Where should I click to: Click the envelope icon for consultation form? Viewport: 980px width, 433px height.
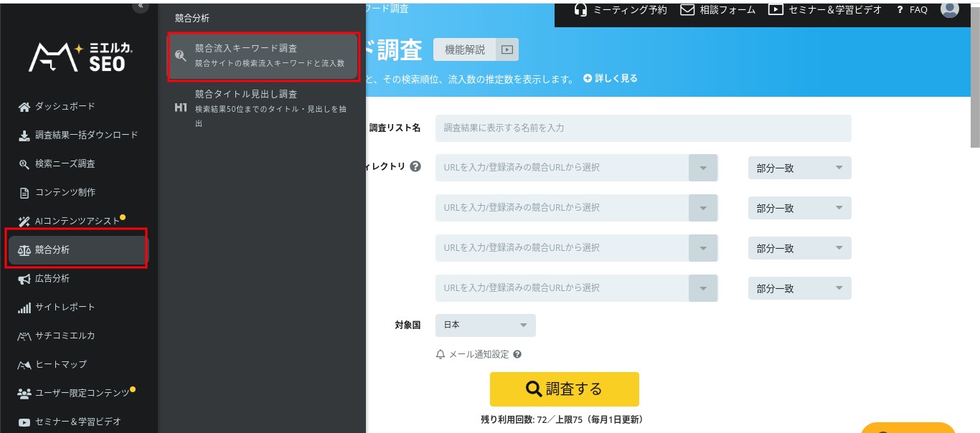(x=687, y=9)
